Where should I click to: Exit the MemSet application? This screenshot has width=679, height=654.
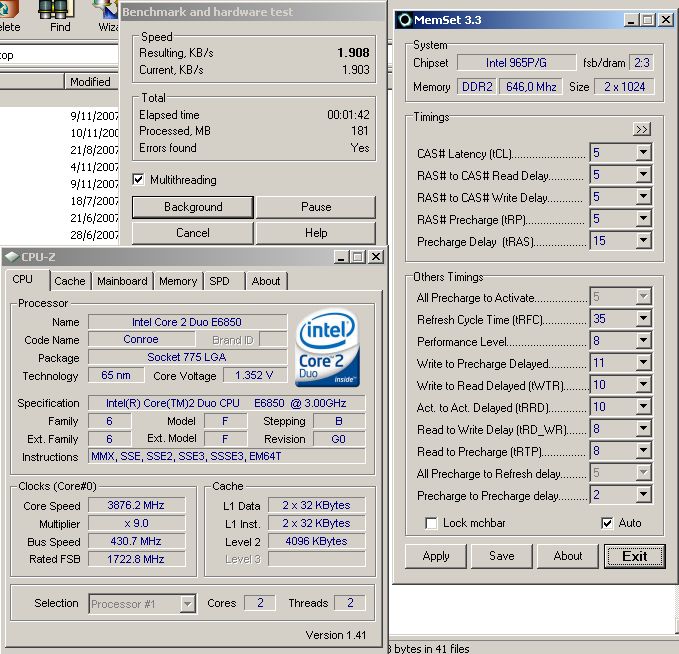click(635, 556)
